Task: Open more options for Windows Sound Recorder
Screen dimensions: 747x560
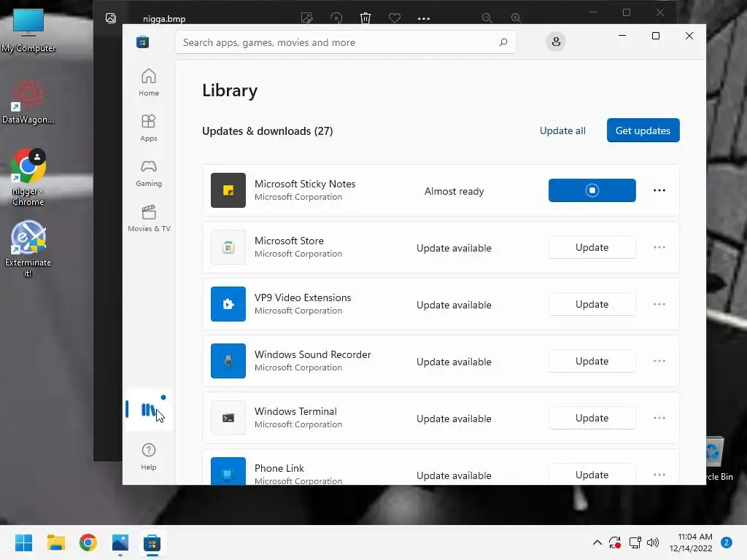Action: tap(659, 361)
